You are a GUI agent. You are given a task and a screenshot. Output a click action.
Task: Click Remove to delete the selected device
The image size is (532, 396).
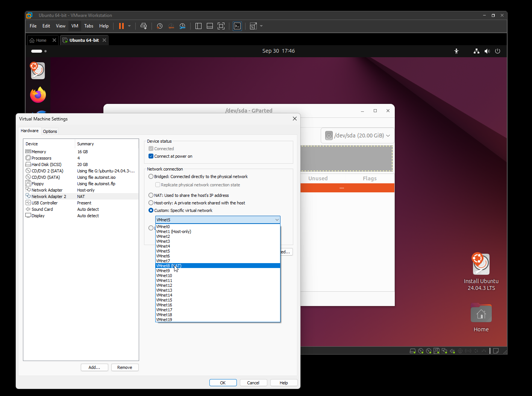(125, 367)
